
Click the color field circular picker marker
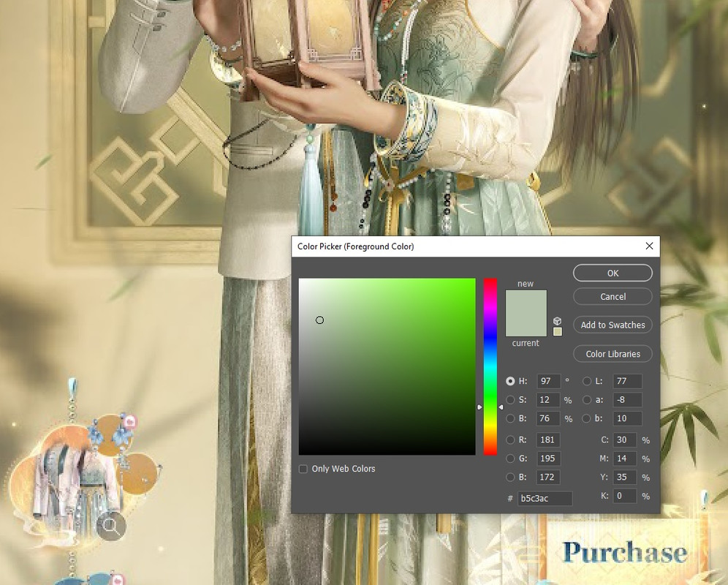click(x=319, y=320)
